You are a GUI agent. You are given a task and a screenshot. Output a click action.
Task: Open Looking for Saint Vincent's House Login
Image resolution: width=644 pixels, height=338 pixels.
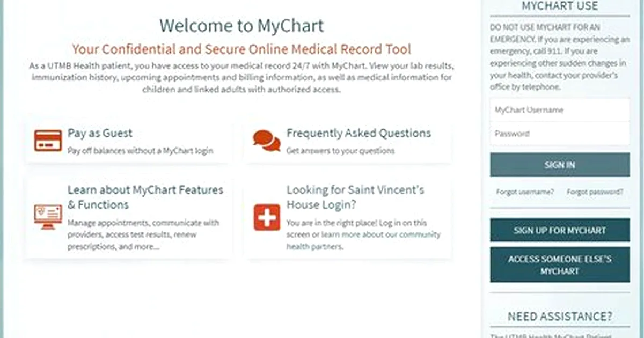pyautogui.click(x=355, y=197)
